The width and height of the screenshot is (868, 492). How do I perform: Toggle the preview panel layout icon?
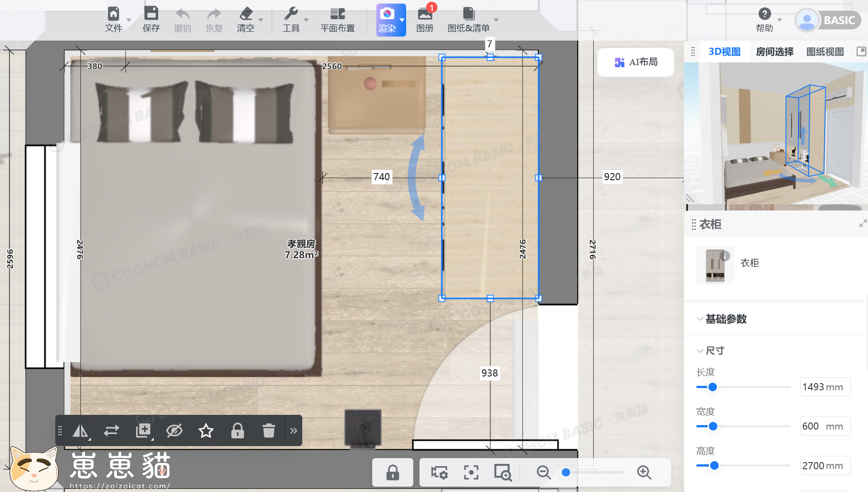pos(861,51)
